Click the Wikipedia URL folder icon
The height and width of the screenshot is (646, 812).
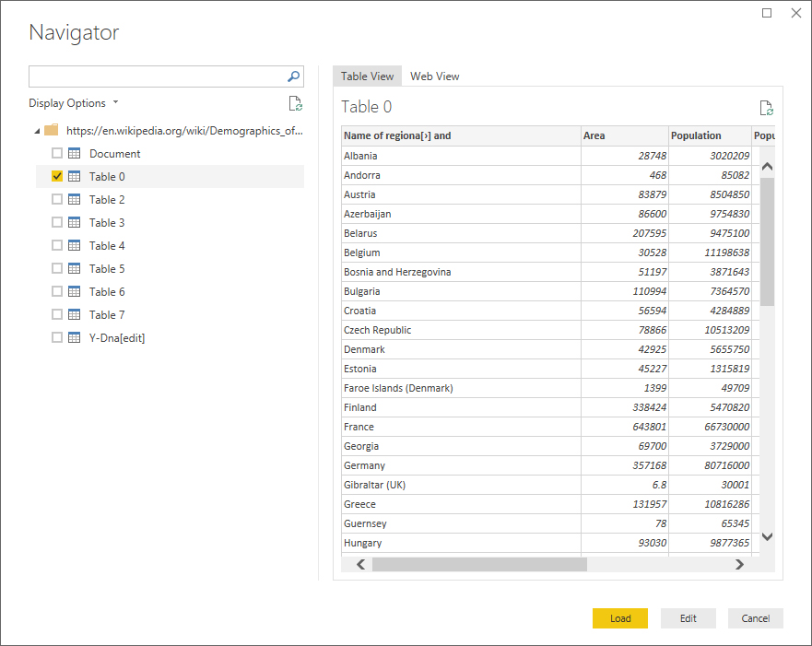(52, 130)
